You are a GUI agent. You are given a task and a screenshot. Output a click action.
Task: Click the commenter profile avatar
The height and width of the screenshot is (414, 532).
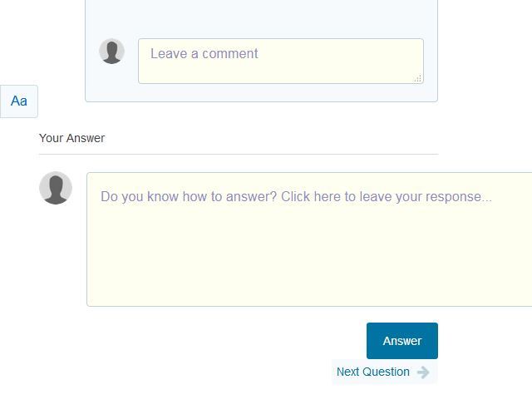click(111, 52)
